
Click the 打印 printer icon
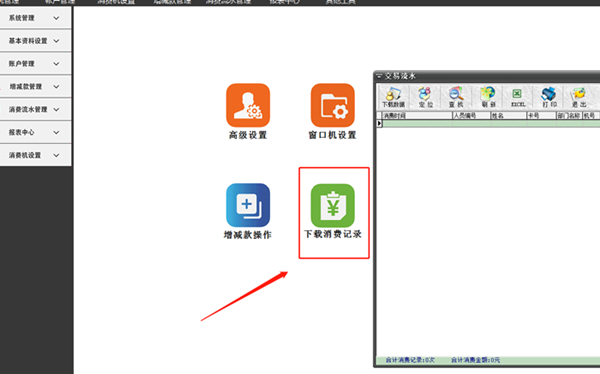coord(549,97)
